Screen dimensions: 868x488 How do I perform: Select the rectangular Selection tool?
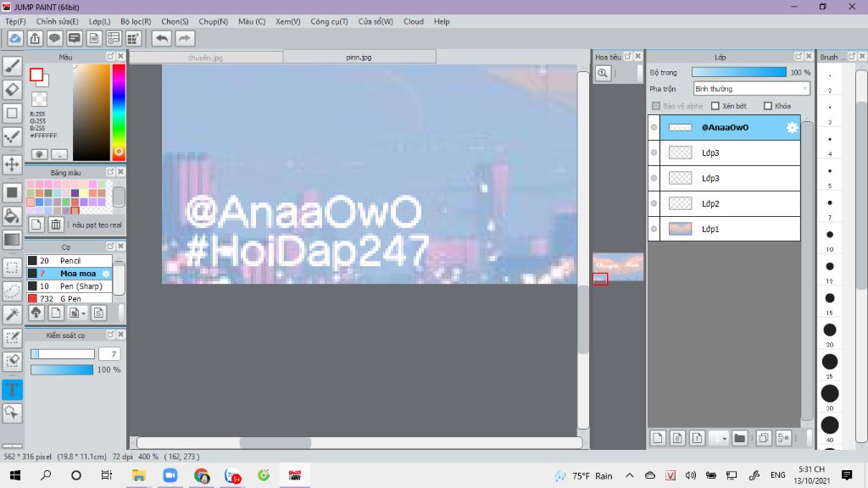click(12, 268)
